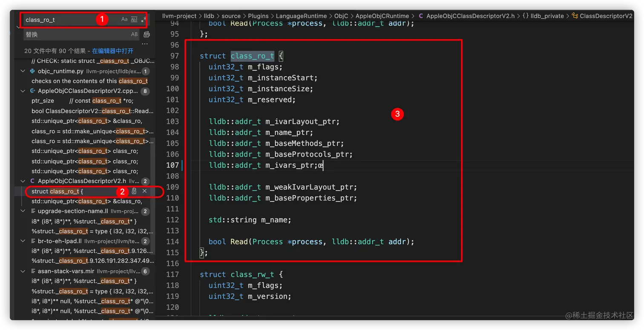Image resolution: width=644 pixels, height=330 pixels.
Task: Click the search results list scrollbar
Action: click(x=153, y=196)
